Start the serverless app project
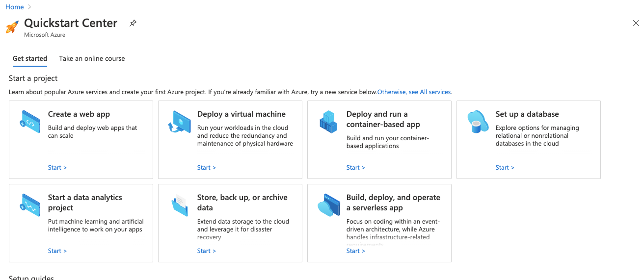 (x=355, y=251)
